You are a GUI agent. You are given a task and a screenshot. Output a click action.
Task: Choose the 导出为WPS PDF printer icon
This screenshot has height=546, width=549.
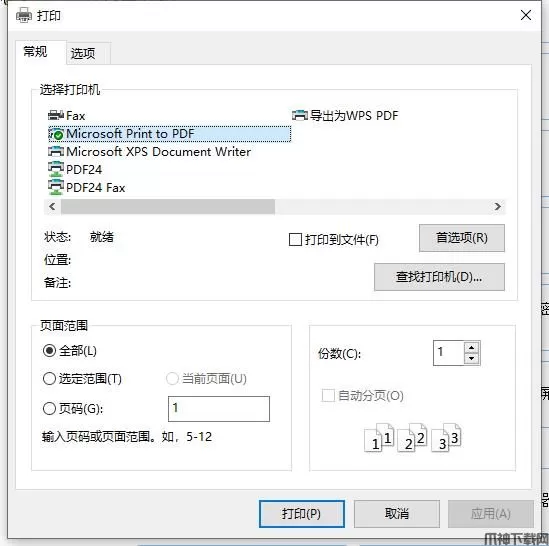coord(300,115)
